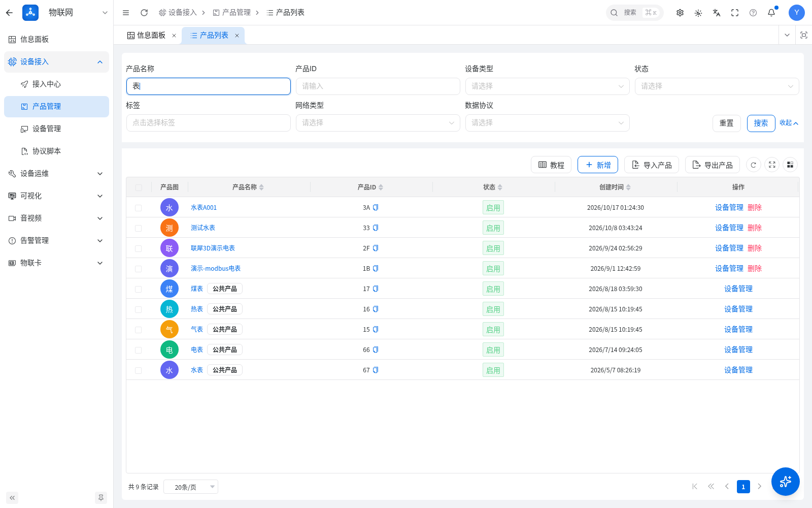The image size is (812, 508).
Task: Refresh the table with circular arrow icon
Action: click(754, 165)
